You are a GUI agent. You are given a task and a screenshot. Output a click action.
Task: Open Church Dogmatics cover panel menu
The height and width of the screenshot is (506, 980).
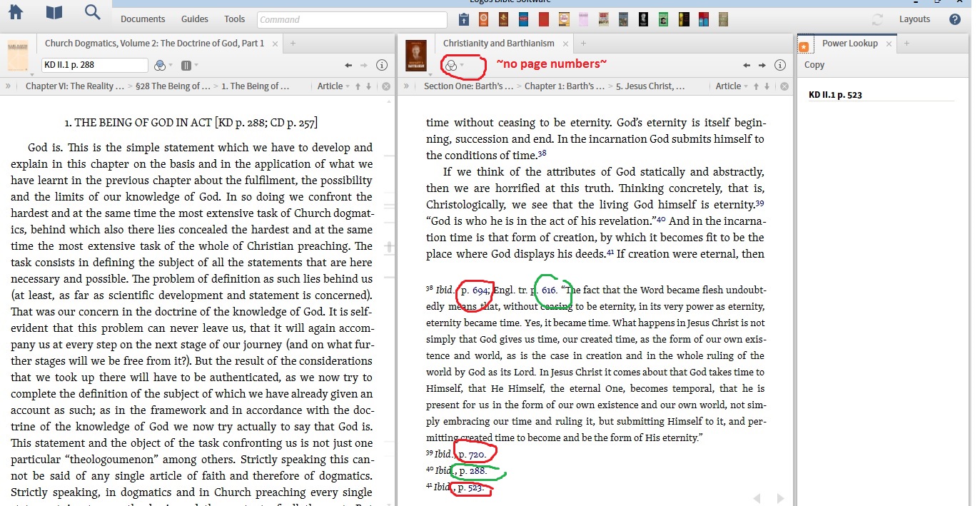(17, 55)
